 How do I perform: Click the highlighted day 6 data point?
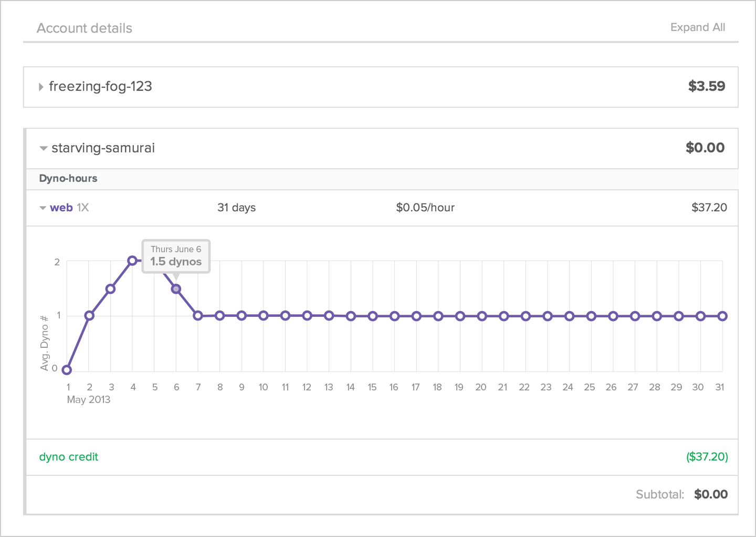pos(176,289)
